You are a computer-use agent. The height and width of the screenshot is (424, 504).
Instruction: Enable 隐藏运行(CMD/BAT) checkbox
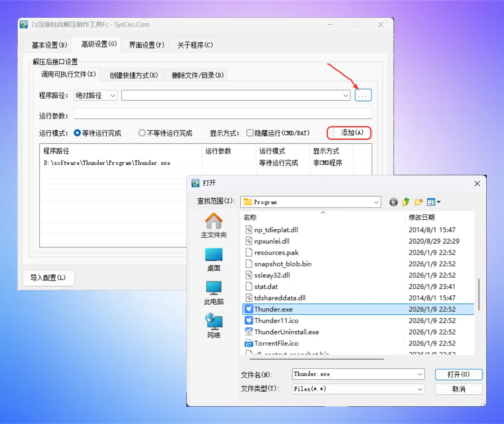250,133
